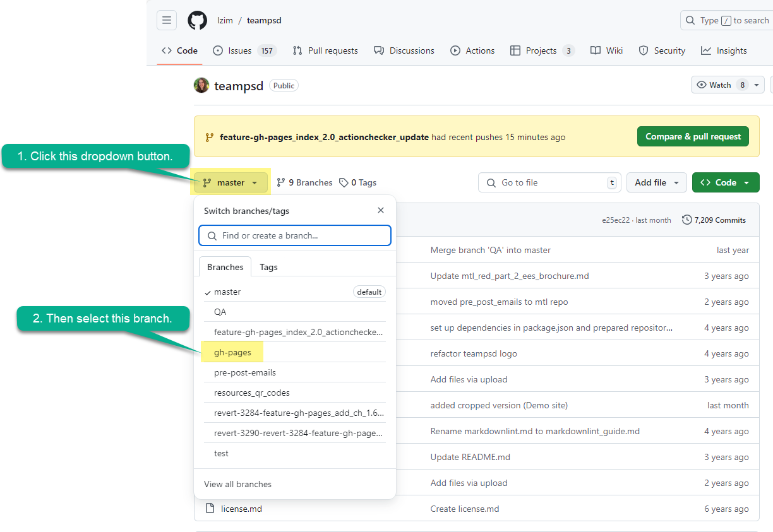Select Branches tab in branch popup
This screenshot has width=773, height=532.
225,267
